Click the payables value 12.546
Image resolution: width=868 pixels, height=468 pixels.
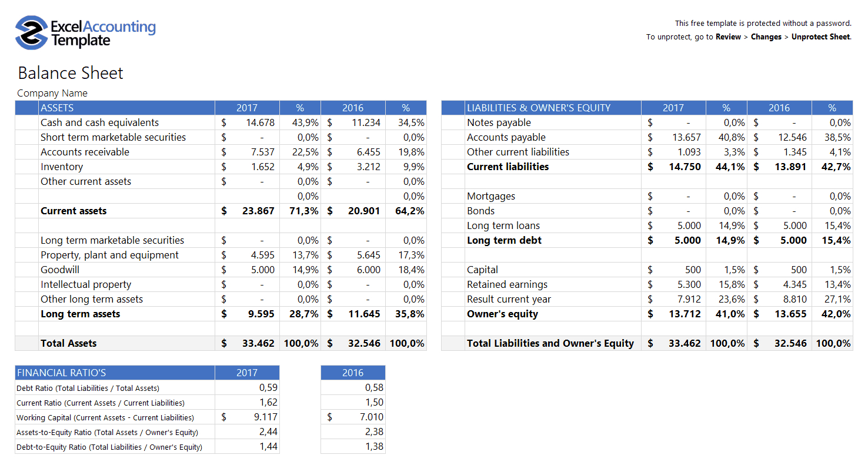792,137
